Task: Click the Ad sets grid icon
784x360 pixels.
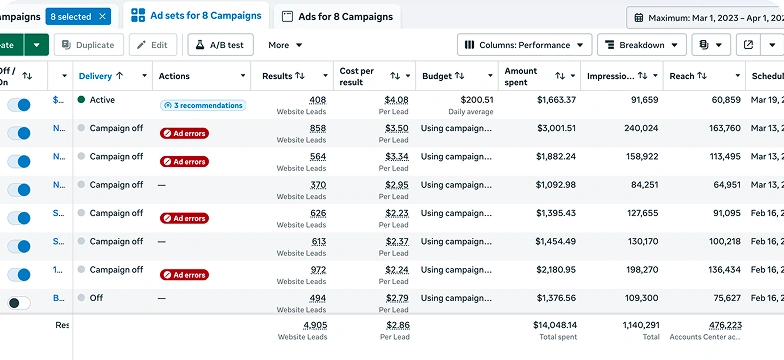Action: pyautogui.click(x=138, y=16)
